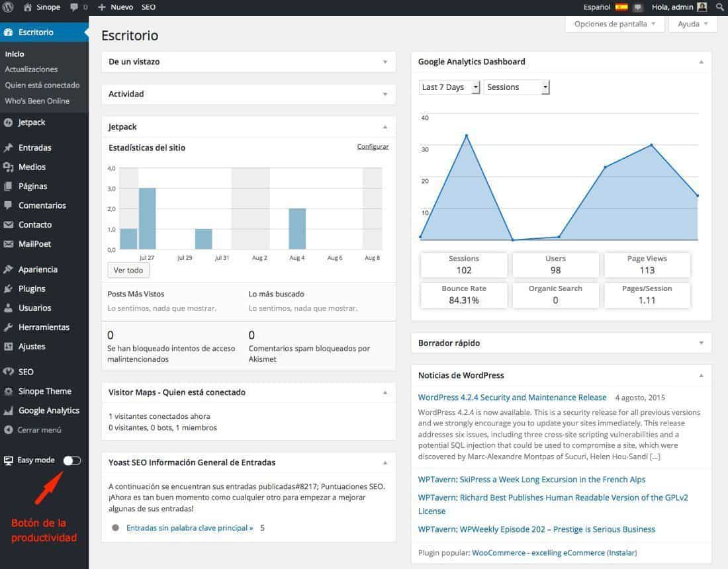Click the Escritorio dashboard icon
This screenshot has width=728, height=569.
click(8, 32)
